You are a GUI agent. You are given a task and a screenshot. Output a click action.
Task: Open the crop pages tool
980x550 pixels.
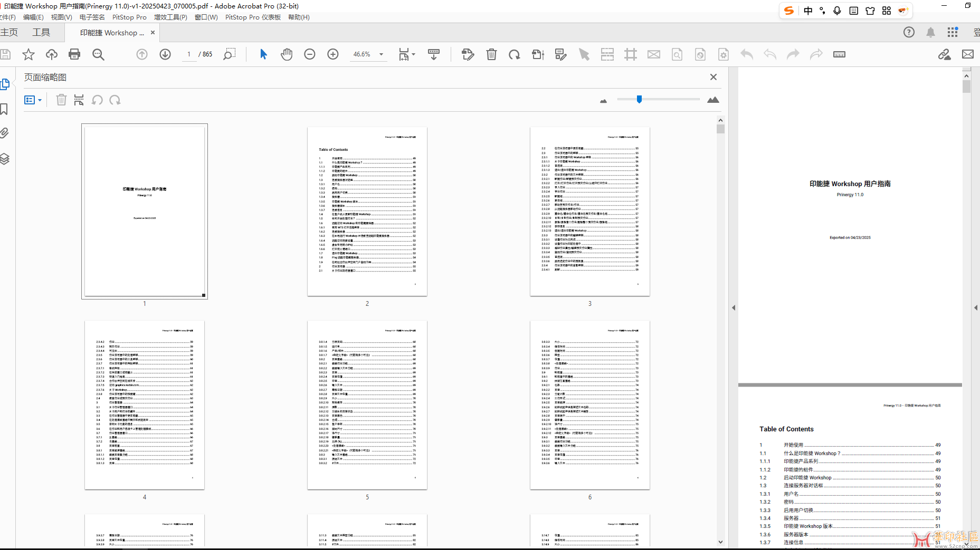(631, 54)
